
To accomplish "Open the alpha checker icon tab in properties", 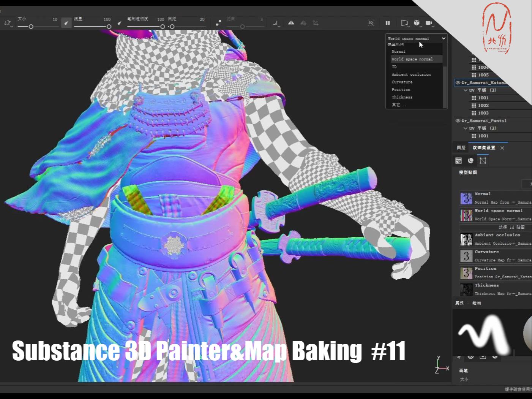I will click(x=470, y=357).
